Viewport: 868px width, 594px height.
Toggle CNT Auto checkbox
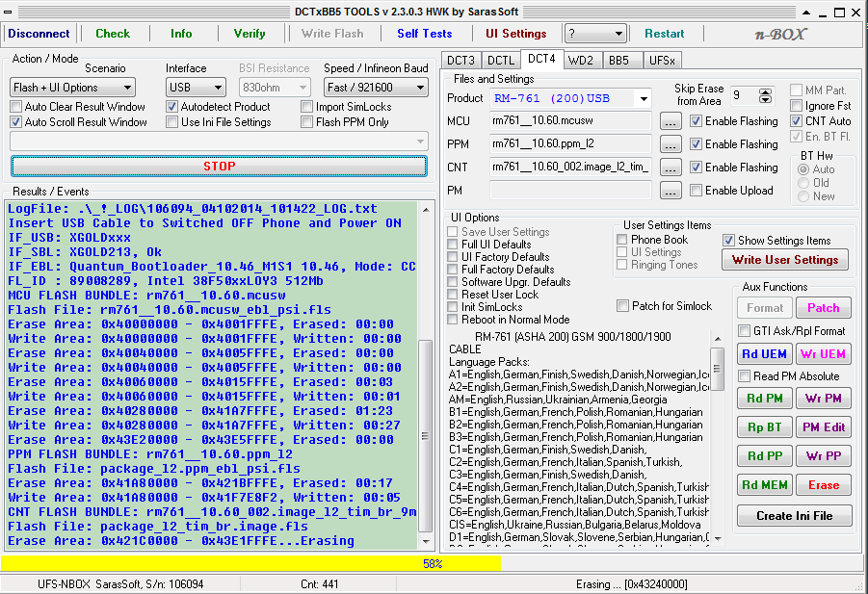796,121
